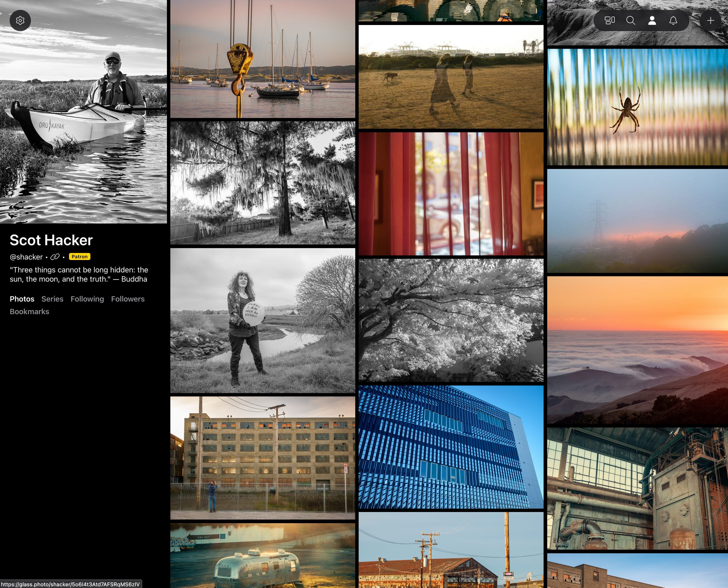Click the plus upload button
This screenshot has width=728, height=588.
(710, 21)
